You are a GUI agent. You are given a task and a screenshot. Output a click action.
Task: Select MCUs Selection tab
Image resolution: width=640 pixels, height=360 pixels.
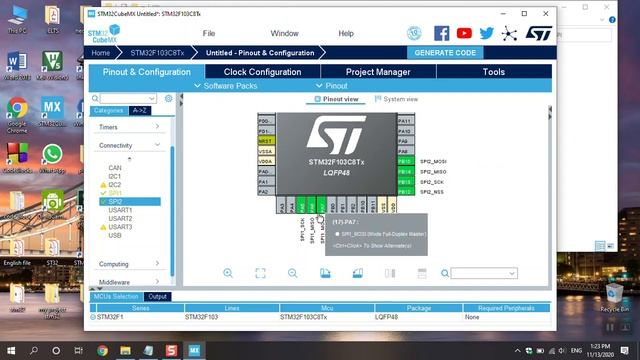116,296
